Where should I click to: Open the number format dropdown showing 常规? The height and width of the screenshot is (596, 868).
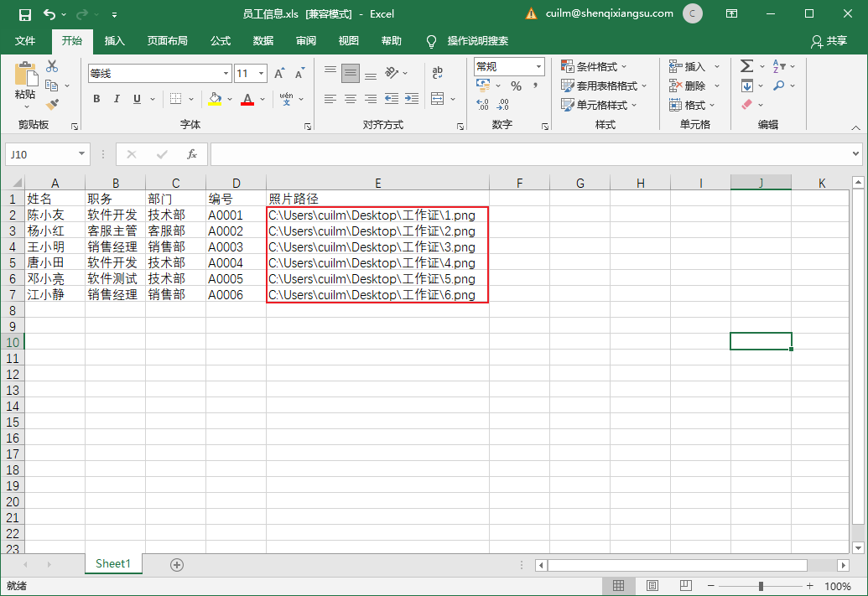[x=538, y=66]
